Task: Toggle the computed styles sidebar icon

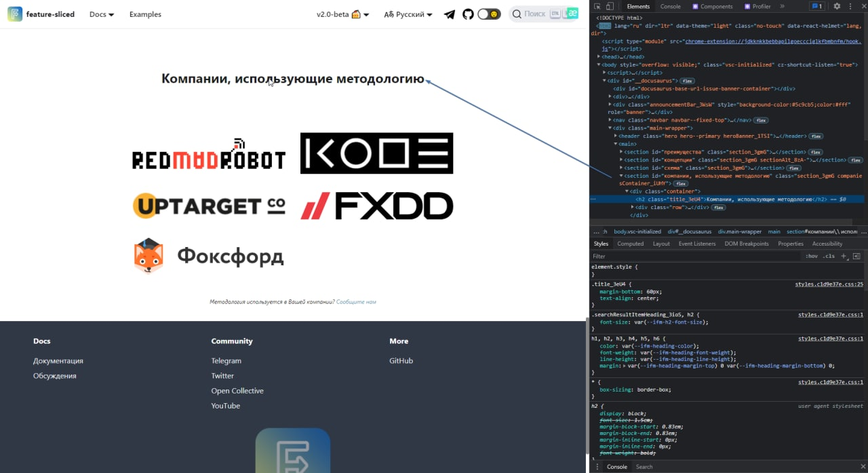Action: (x=856, y=257)
